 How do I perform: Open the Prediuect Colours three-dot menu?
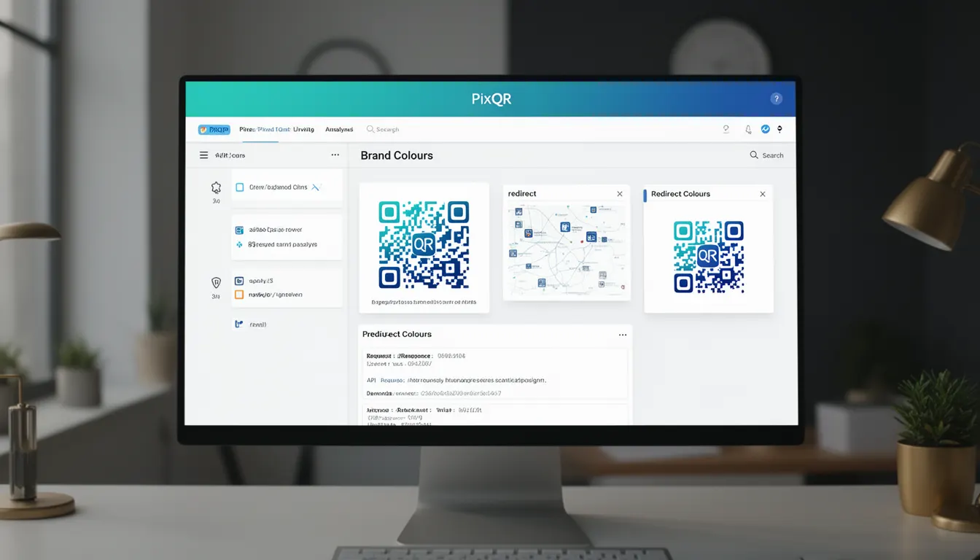pyautogui.click(x=623, y=335)
